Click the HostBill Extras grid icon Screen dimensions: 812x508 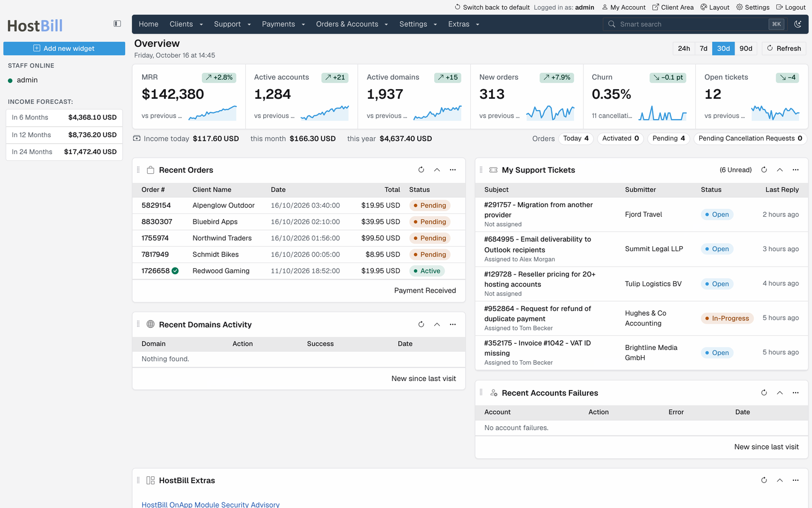click(151, 480)
